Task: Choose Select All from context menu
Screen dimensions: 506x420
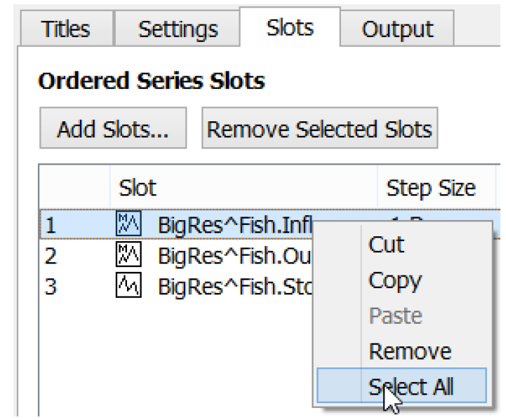Action: point(411,386)
